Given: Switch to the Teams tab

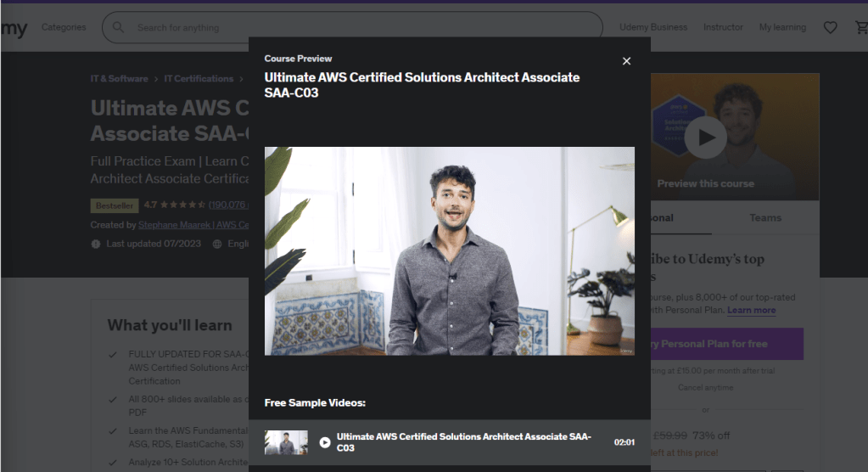Looking at the screenshot, I should coord(765,217).
